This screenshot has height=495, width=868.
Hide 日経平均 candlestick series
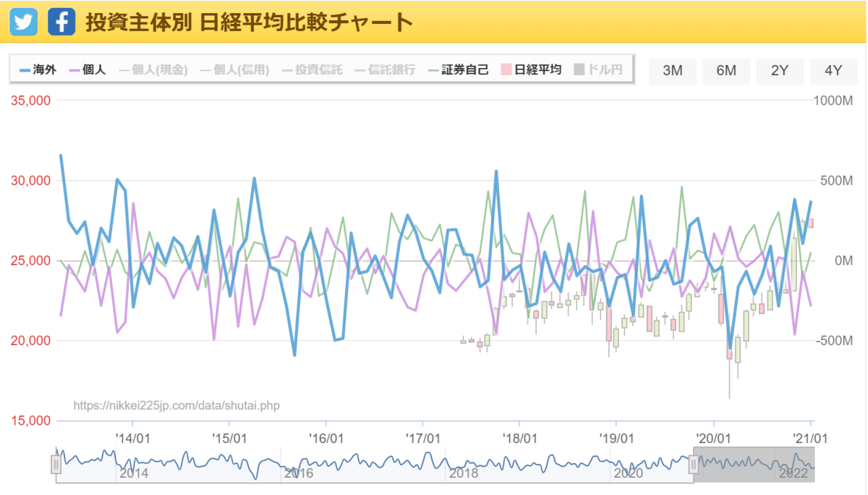pyautogui.click(x=532, y=70)
